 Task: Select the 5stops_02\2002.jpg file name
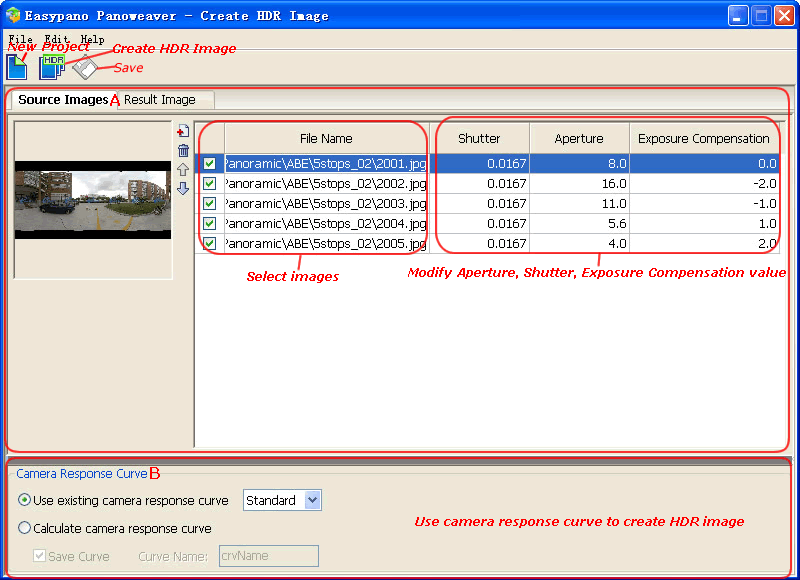[x=326, y=183]
